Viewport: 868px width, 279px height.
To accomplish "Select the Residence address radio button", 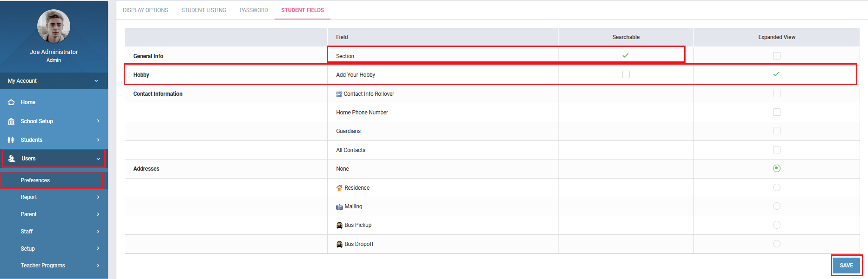I will click(x=777, y=187).
